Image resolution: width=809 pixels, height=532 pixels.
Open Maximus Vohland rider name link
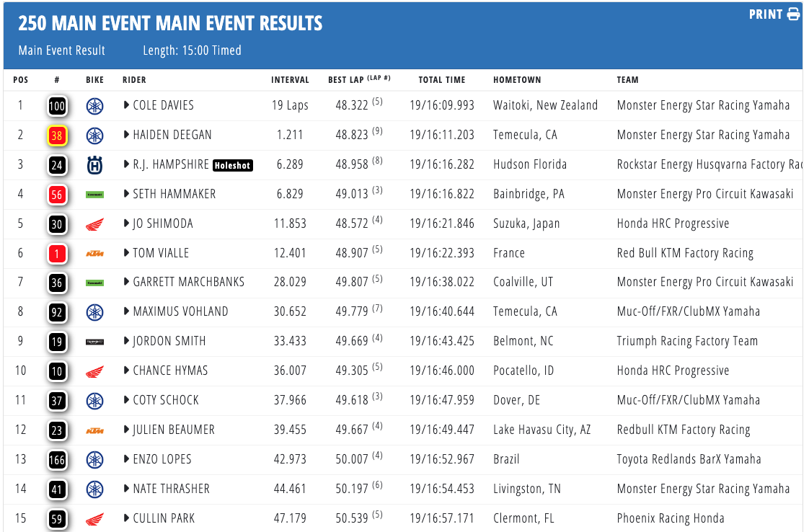point(180,312)
